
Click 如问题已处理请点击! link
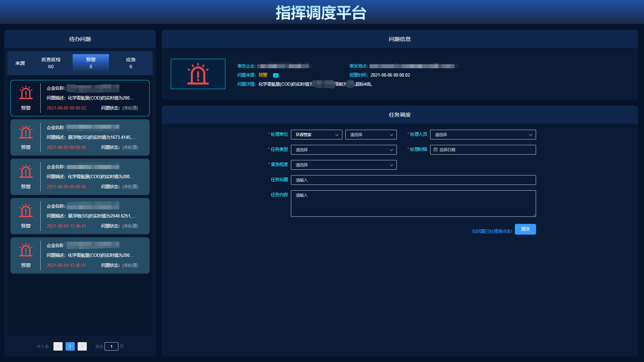[492, 231]
